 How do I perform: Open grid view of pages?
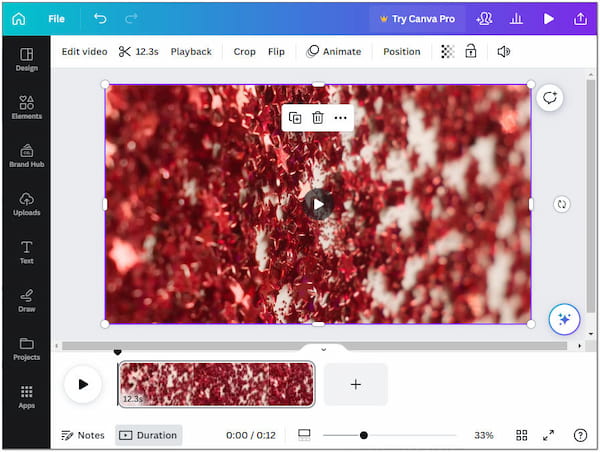pos(522,435)
